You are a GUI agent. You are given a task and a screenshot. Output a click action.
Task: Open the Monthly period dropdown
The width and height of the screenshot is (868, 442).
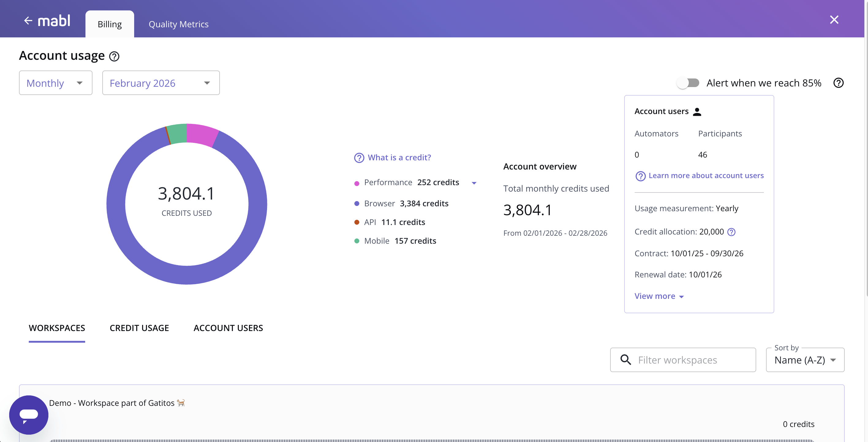[x=56, y=82]
